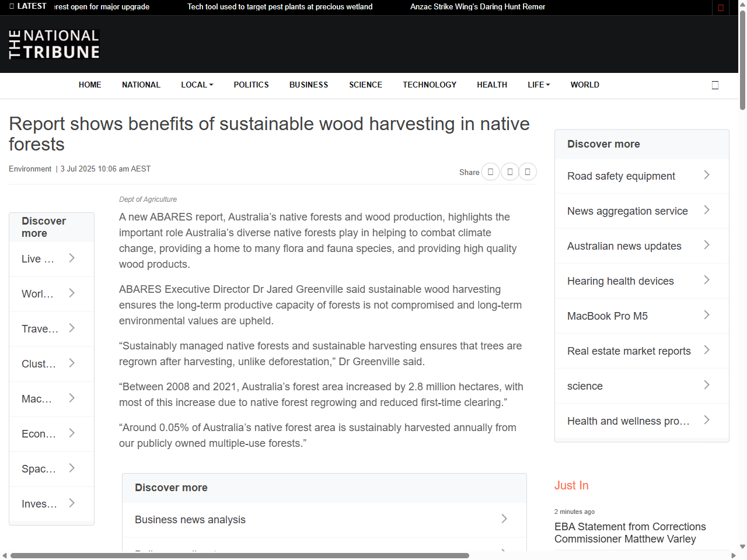Go to the NATIONAL section
This screenshot has height=560, width=747.
141,85
